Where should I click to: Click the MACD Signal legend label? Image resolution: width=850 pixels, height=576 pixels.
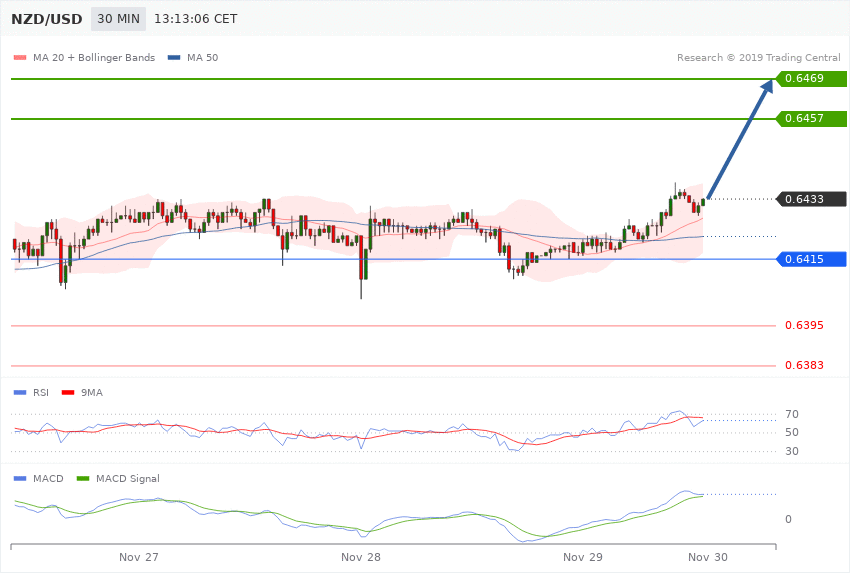(128, 478)
